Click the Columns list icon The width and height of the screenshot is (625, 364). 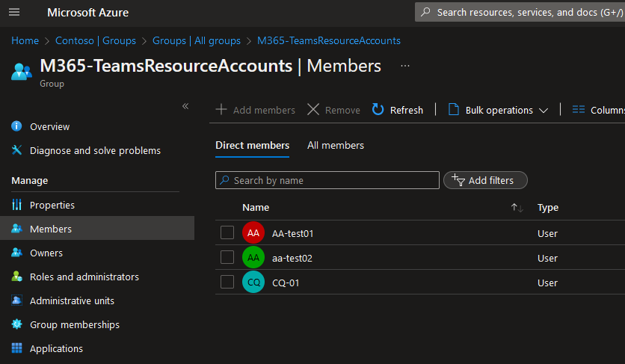[579, 110]
